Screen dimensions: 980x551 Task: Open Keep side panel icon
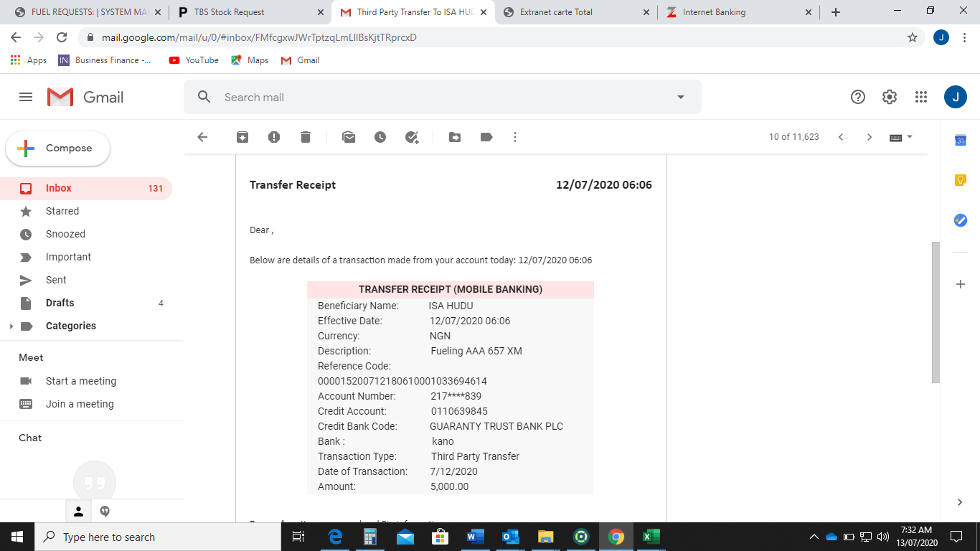click(961, 181)
